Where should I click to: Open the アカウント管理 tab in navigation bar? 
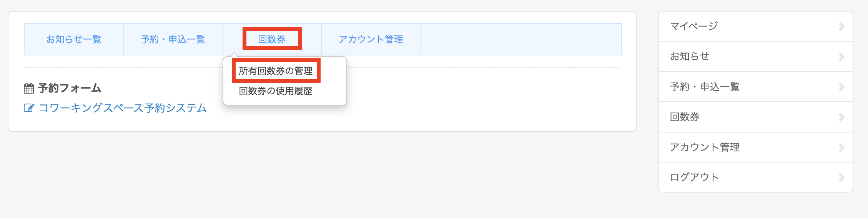click(371, 39)
